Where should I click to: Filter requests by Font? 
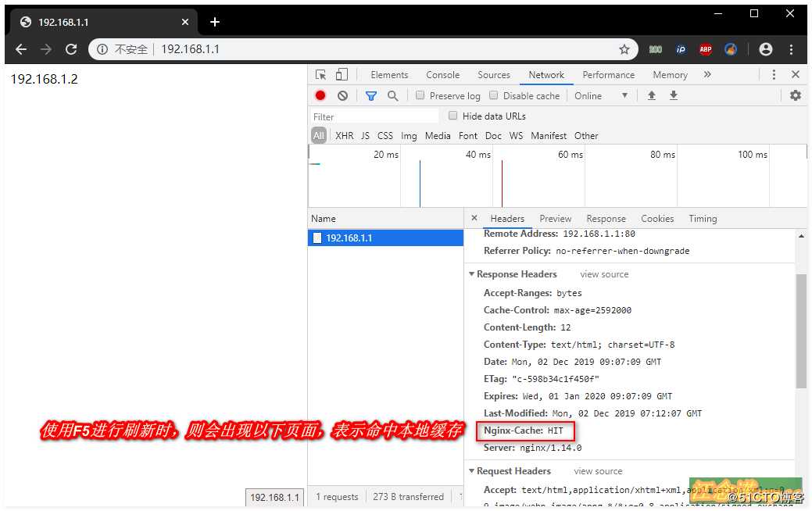click(467, 136)
